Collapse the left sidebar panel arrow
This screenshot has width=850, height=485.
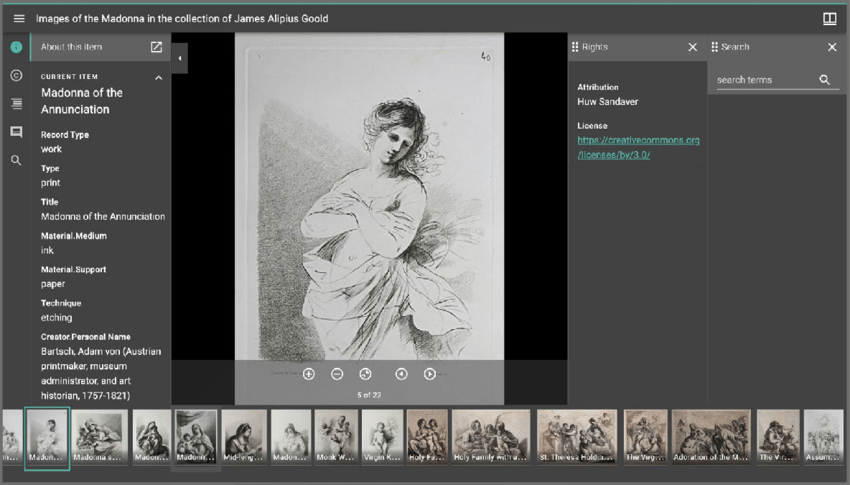click(180, 58)
